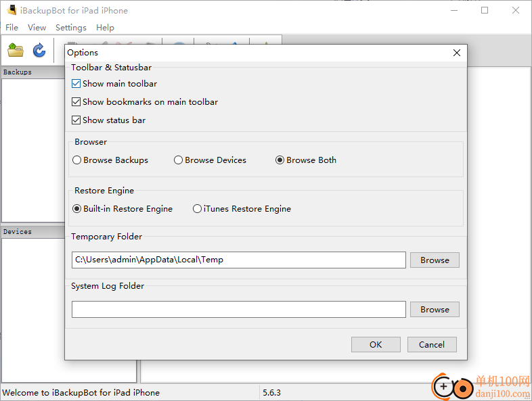Cancel the Options dialog

coord(432,344)
